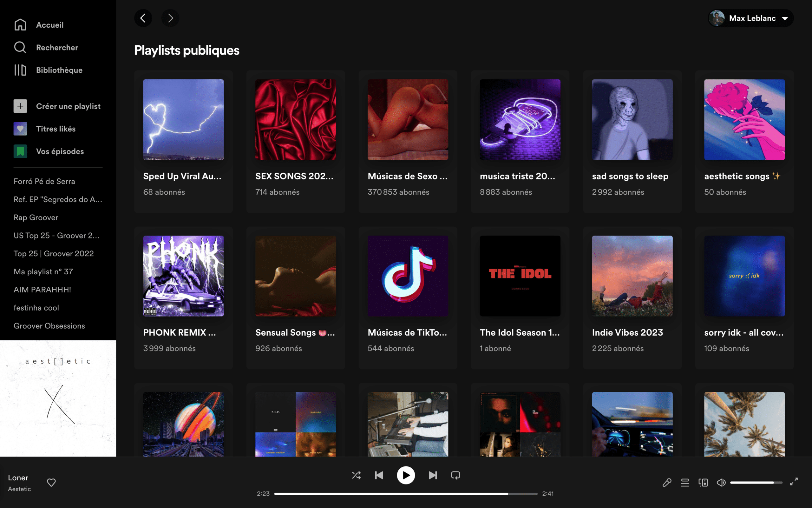Open Max Leblanc profile dropdown
This screenshot has width=812, height=508.
751,18
